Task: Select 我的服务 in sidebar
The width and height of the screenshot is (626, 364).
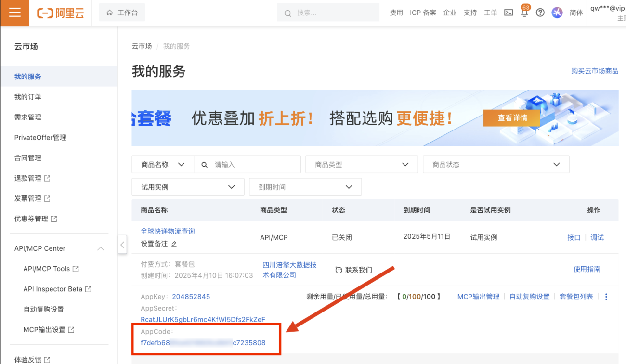Action: click(59, 77)
